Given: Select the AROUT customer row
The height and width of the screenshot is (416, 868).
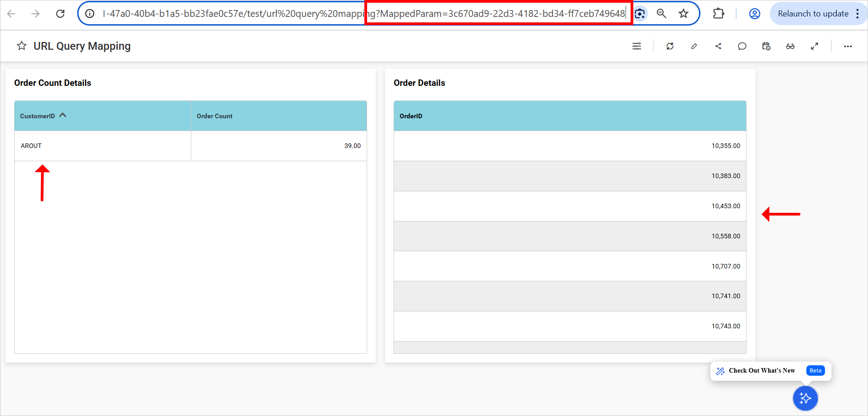Looking at the screenshot, I should pos(31,146).
